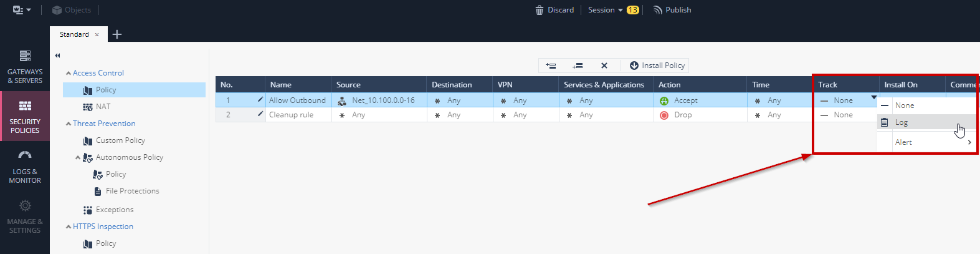Click Services & Applications column header

point(606,85)
